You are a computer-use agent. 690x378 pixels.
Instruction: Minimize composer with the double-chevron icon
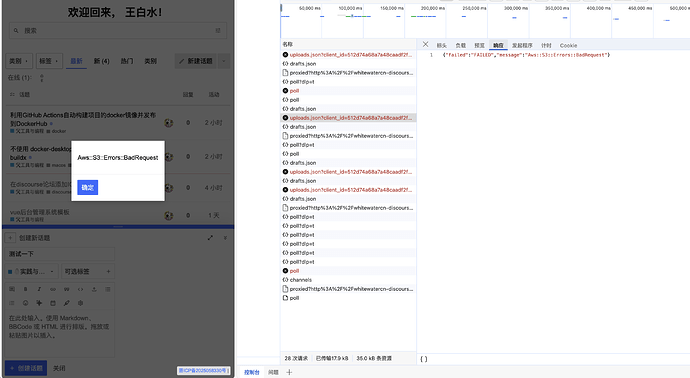click(225, 238)
